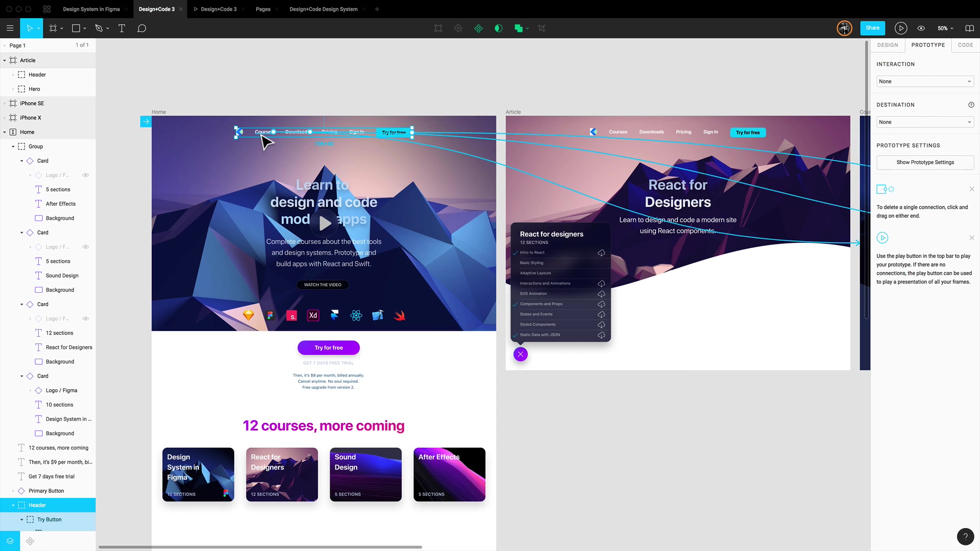The width and height of the screenshot is (980, 551).
Task: Click the vector/pen tool in toolbar
Action: pyautogui.click(x=99, y=28)
